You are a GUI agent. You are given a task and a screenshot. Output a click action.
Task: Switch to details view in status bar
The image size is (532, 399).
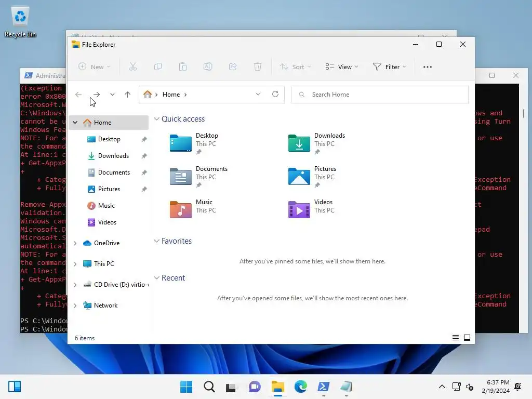click(456, 338)
